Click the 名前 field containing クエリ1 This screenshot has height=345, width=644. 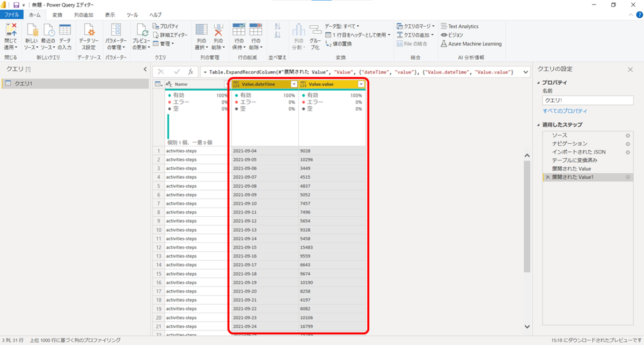pyautogui.click(x=588, y=100)
